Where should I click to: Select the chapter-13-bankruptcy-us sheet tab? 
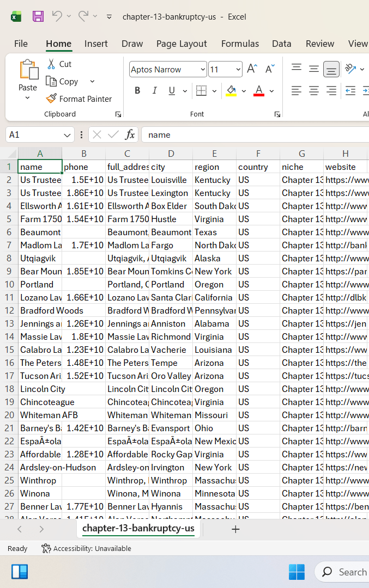tap(138, 529)
